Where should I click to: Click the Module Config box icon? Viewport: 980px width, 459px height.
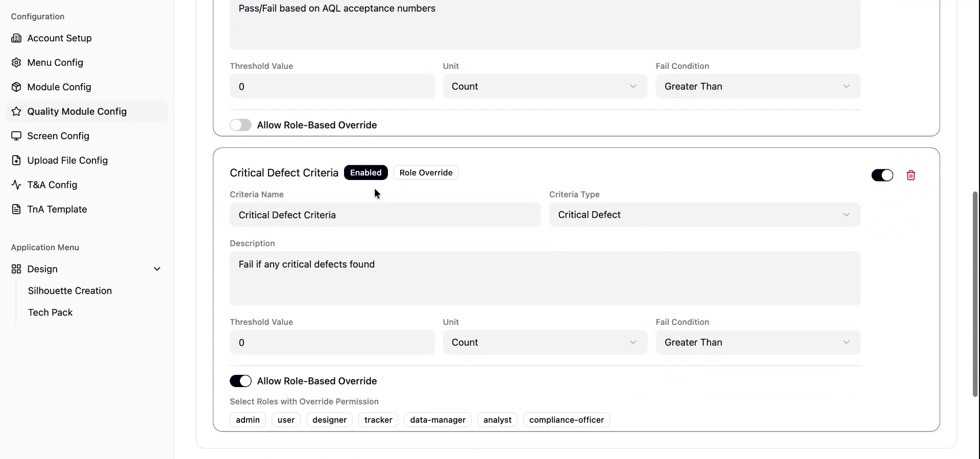point(16,87)
